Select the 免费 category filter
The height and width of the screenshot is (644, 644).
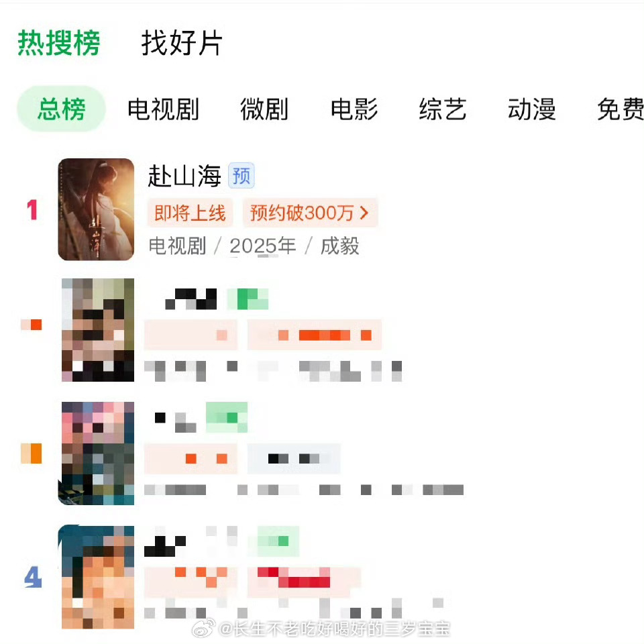click(620, 109)
